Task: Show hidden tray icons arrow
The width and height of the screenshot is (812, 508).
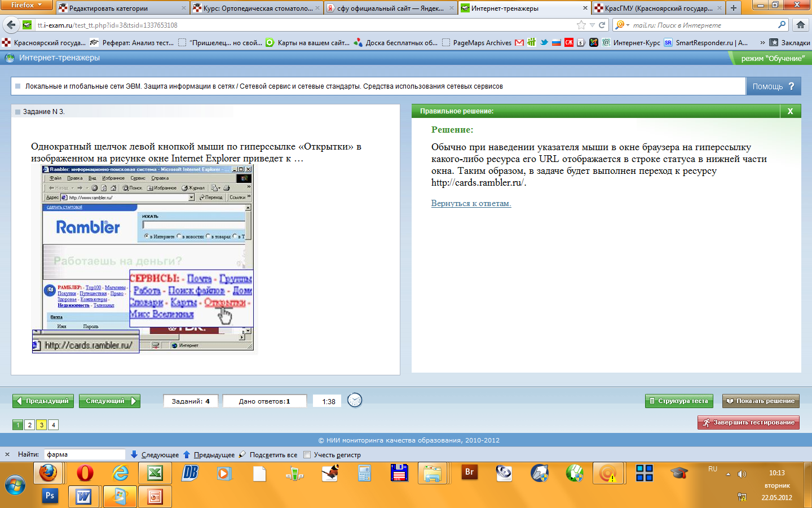Action: coord(728,474)
